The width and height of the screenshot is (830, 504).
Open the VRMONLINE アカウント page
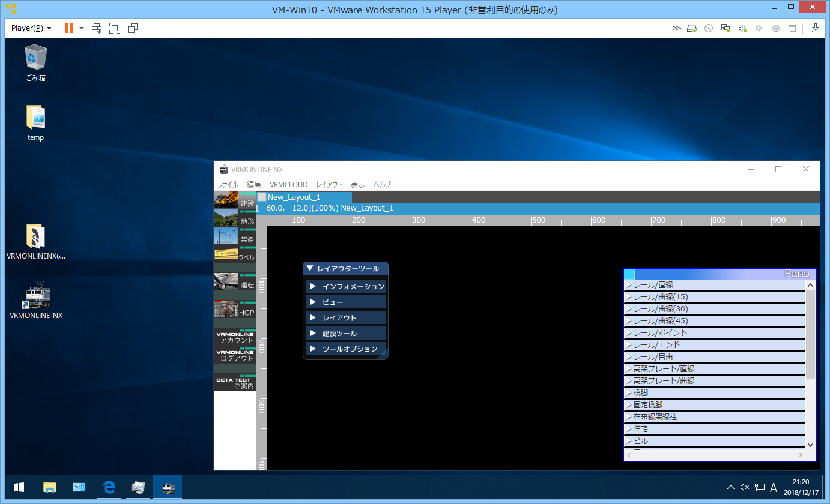pyautogui.click(x=235, y=337)
